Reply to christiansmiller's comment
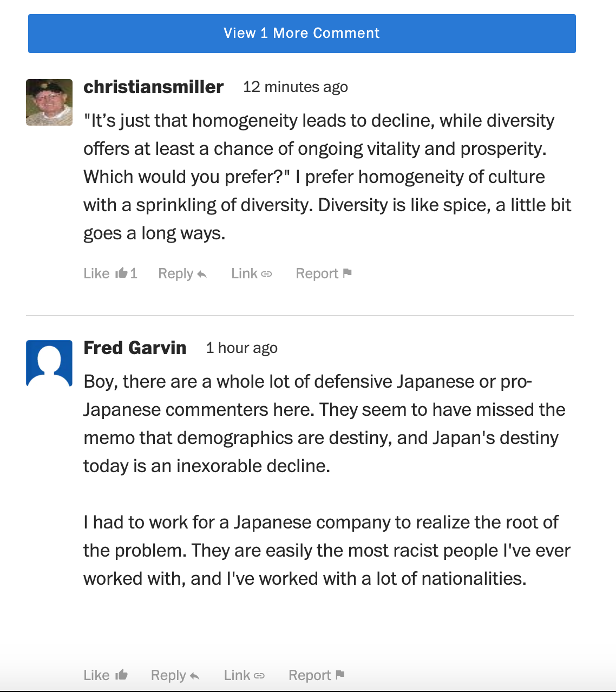This screenshot has width=616, height=692. click(x=182, y=273)
